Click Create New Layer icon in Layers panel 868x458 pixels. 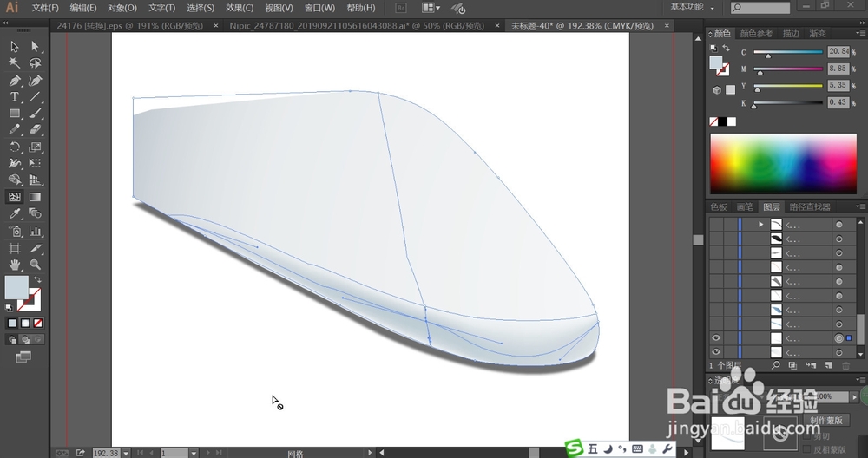tap(828, 366)
